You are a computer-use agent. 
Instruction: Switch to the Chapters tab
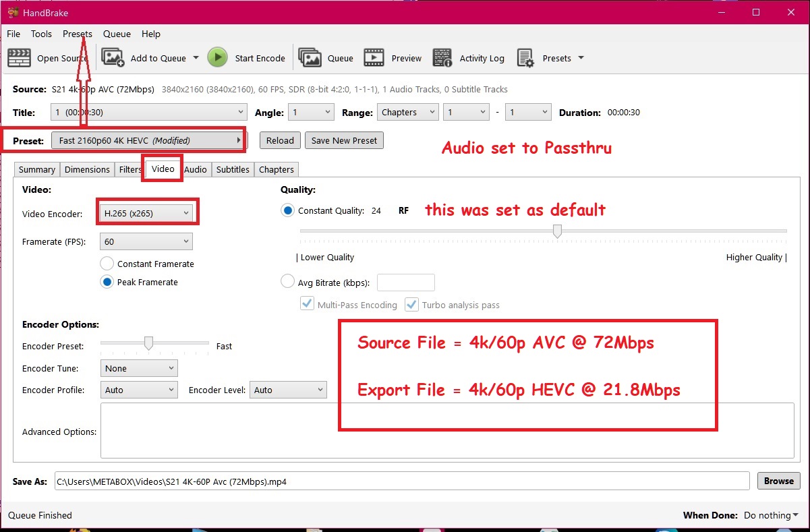pos(277,170)
